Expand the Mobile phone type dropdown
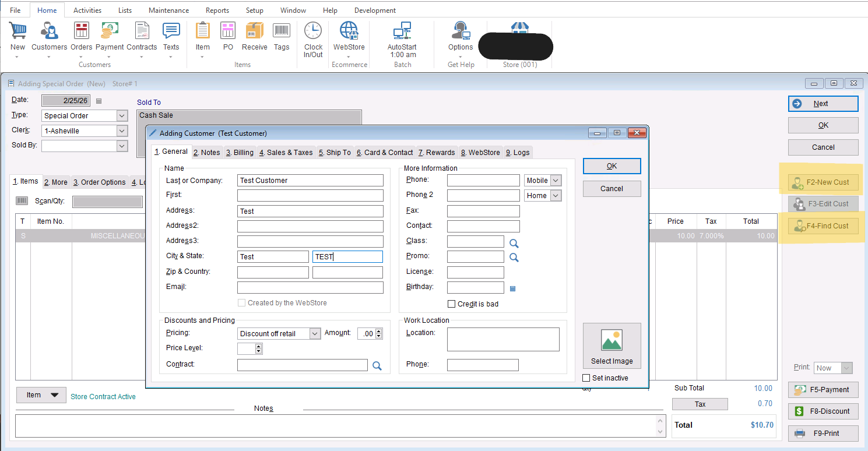The width and height of the screenshot is (868, 451). click(555, 181)
